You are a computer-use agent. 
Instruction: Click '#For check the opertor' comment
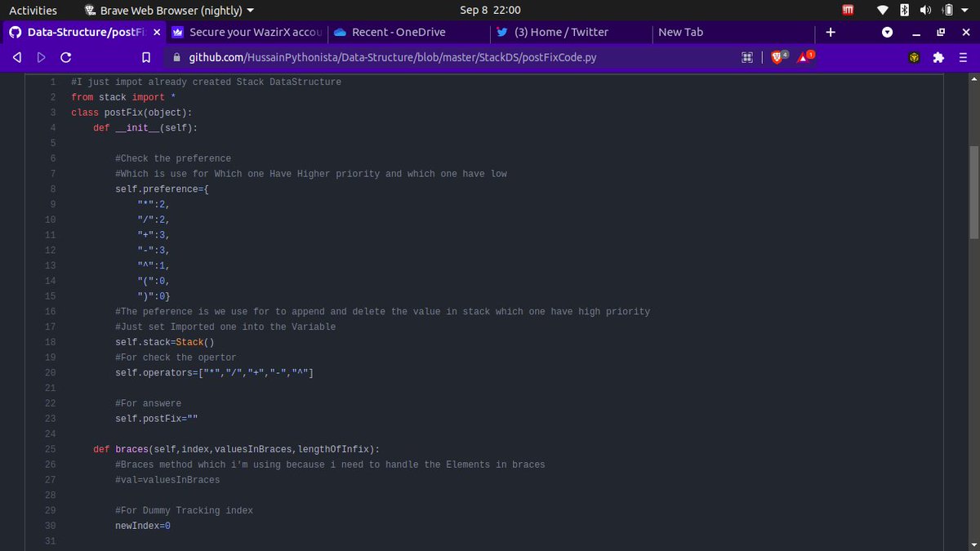[x=176, y=358]
